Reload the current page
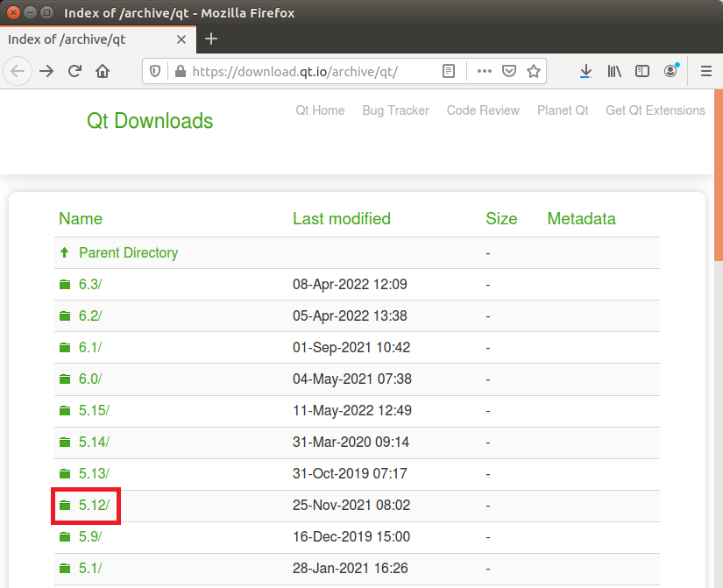 [x=74, y=71]
